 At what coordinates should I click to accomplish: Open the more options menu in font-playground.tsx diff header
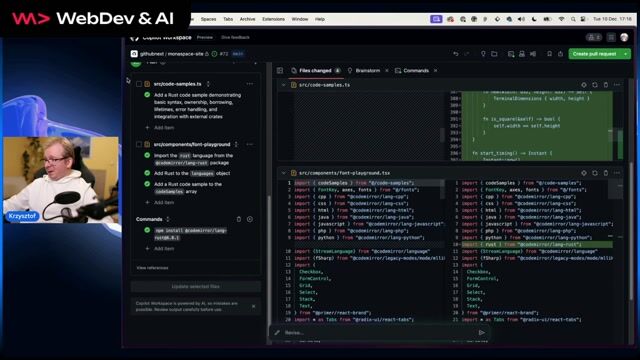click(617, 173)
